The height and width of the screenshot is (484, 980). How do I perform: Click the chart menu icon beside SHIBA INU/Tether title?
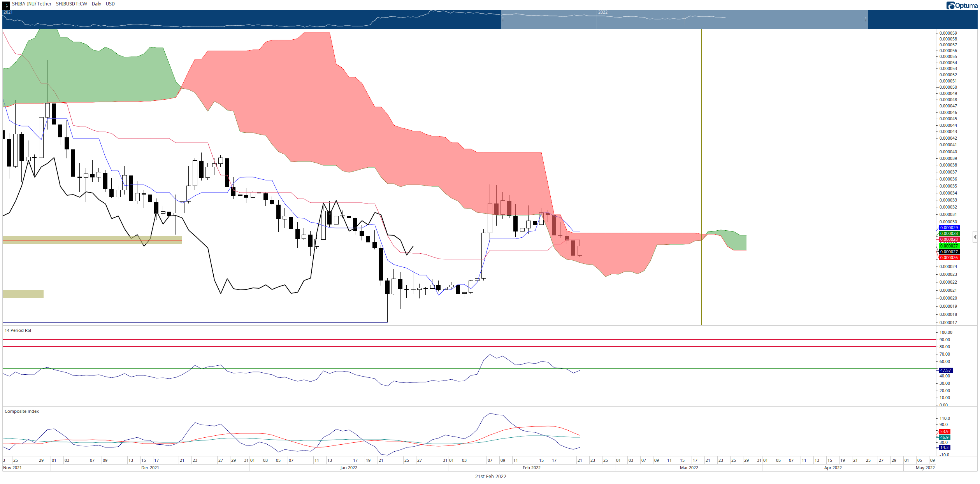pyautogui.click(x=6, y=5)
